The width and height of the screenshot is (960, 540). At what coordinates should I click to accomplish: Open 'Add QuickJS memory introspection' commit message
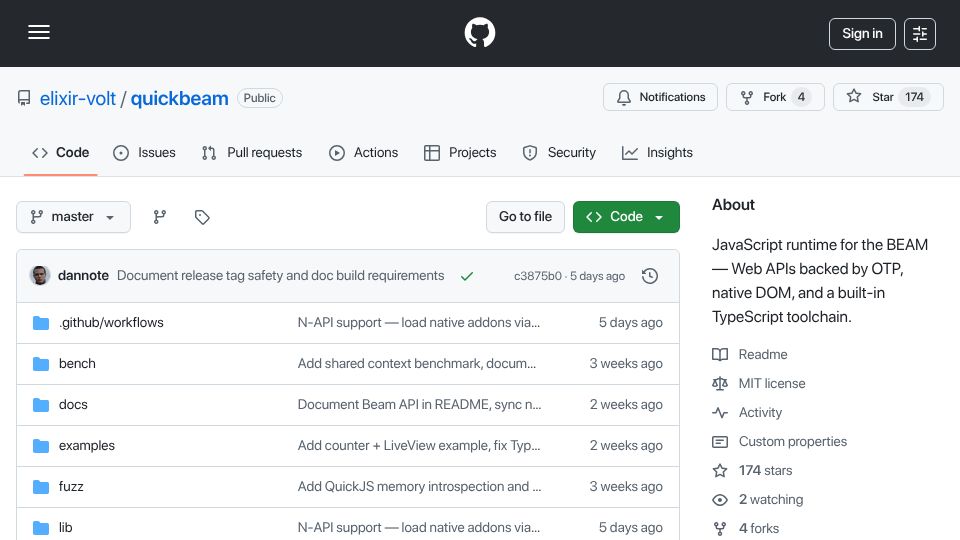pyautogui.click(x=419, y=487)
